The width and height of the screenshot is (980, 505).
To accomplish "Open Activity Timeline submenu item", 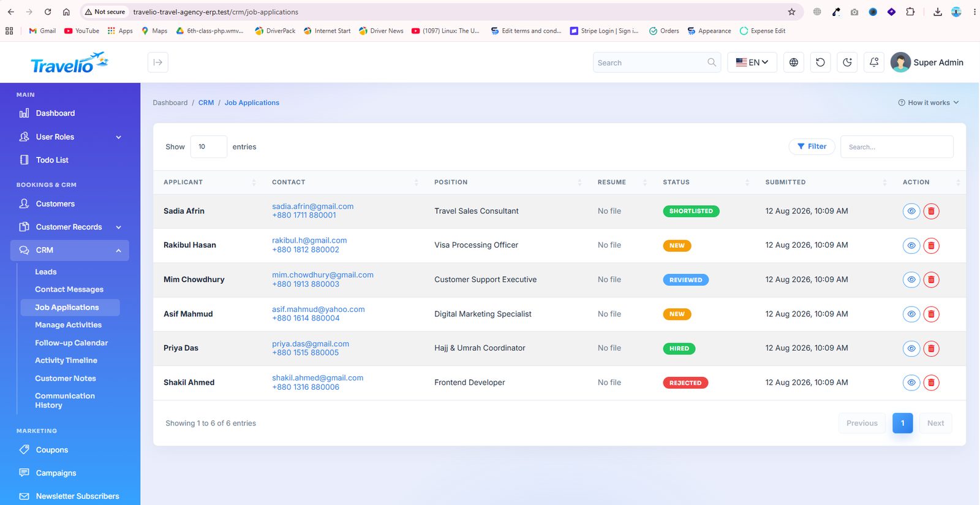I will click(x=66, y=360).
